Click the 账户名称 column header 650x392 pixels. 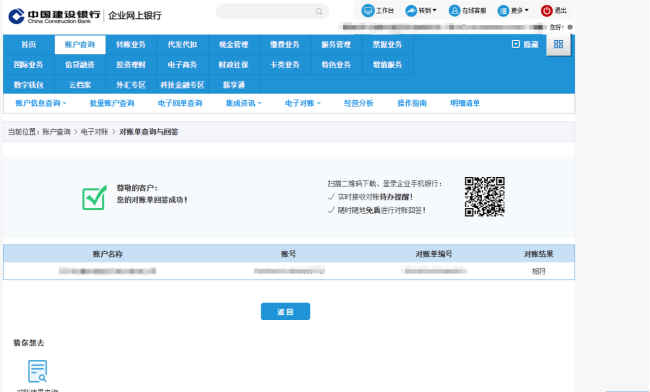click(x=107, y=254)
